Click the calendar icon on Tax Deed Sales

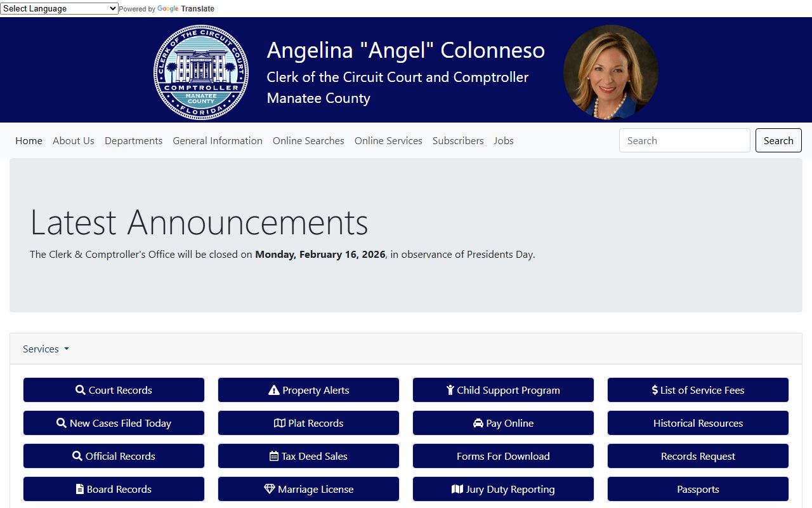point(274,456)
